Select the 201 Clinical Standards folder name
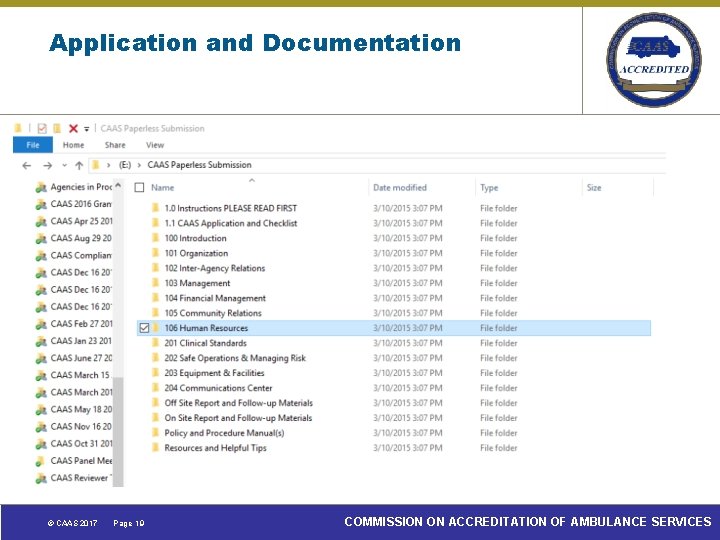Image resolution: width=720 pixels, height=540 pixels. (x=205, y=343)
